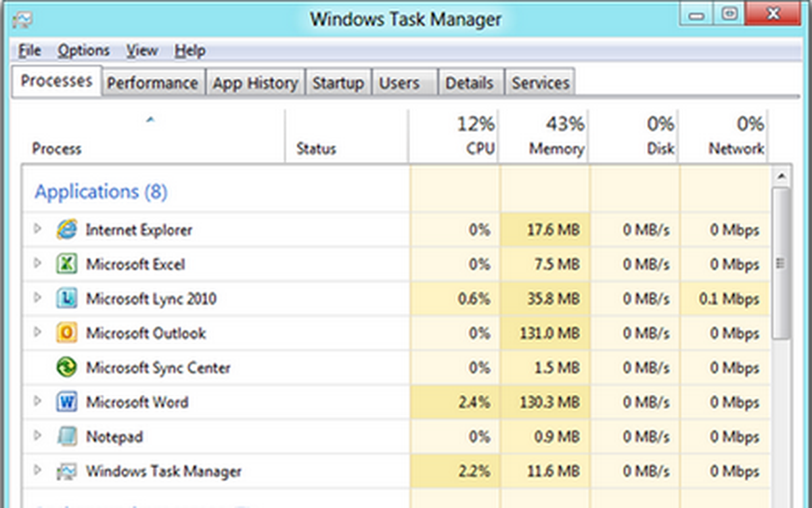Screen dimensions: 812x508
Task: Click the Windows Task Manager row icon
Action: tap(66, 471)
